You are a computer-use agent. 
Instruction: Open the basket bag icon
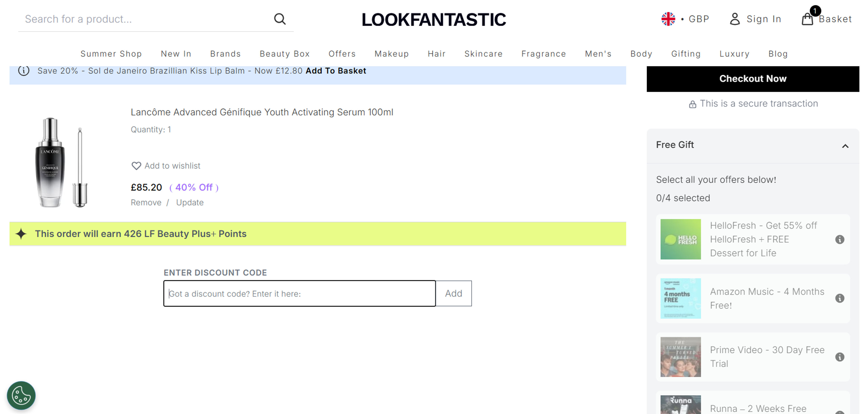click(x=807, y=19)
